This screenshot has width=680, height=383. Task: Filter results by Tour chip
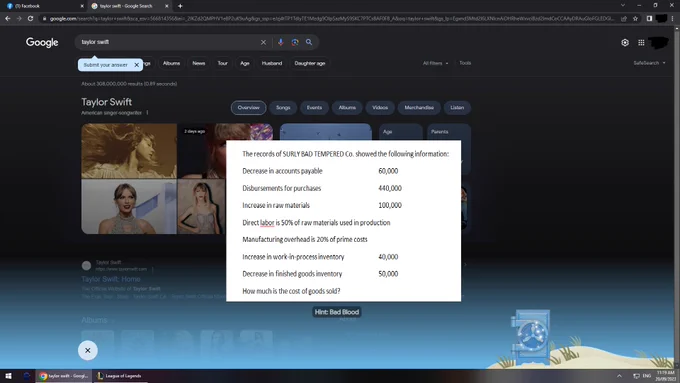tap(222, 63)
